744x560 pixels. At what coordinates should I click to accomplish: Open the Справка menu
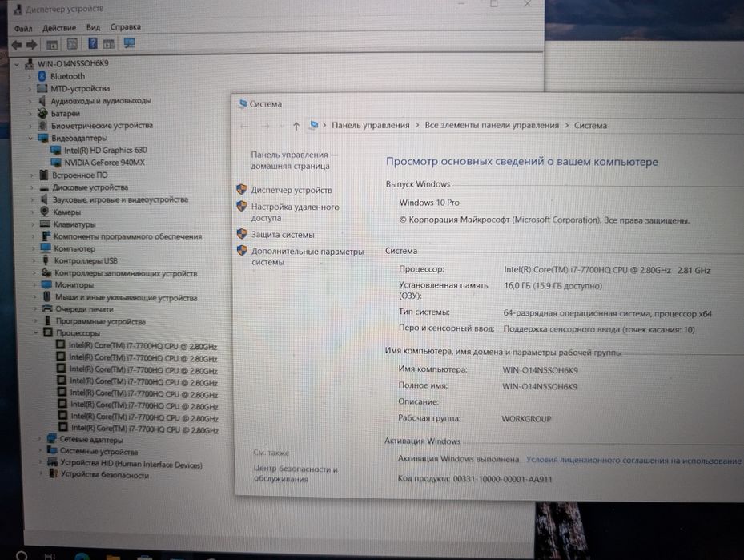[125, 27]
